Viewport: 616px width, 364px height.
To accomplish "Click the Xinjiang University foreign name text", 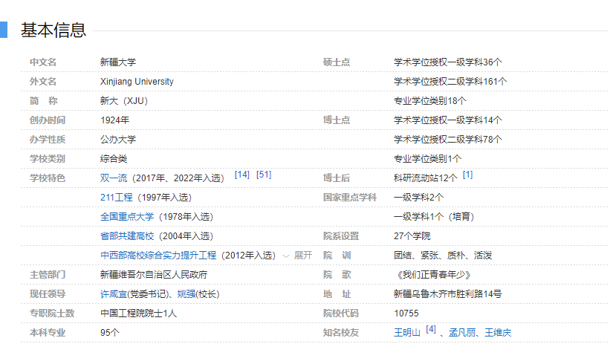I will (x=137, y=82).
